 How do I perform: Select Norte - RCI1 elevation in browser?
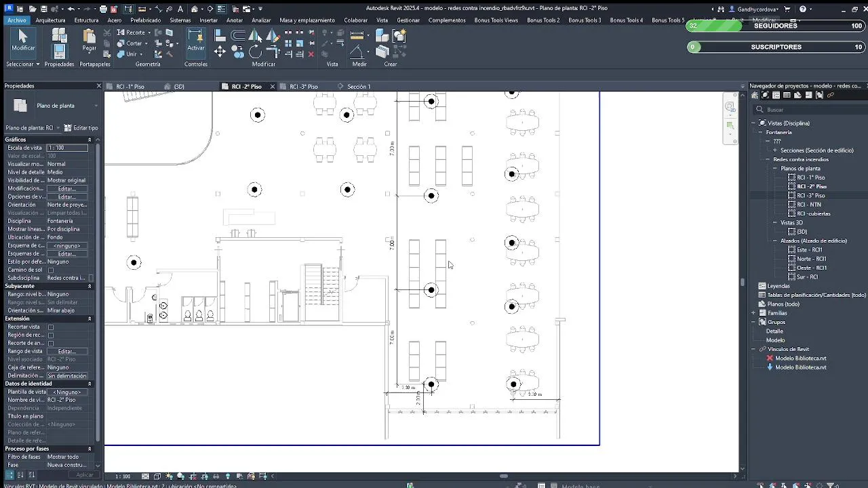click(x=811, y=259)
